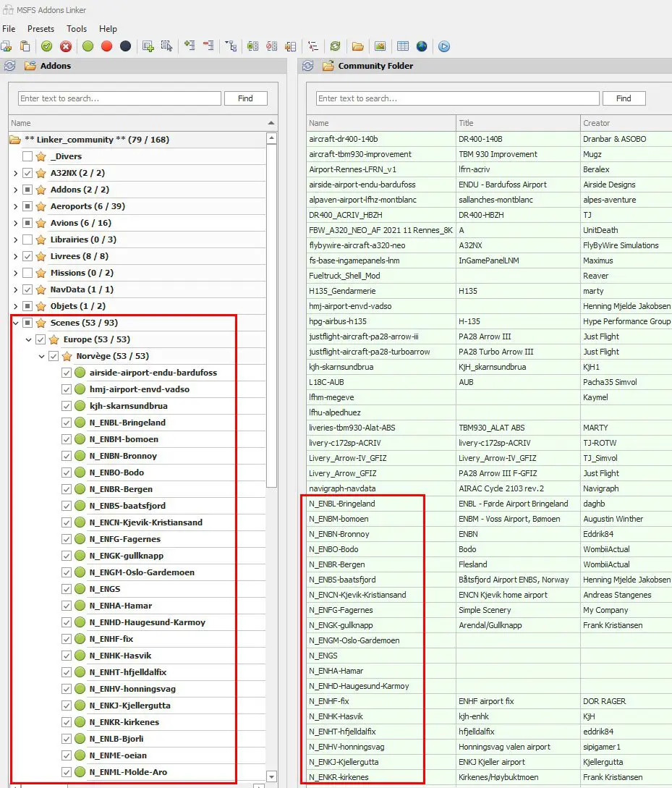Collapse the Scenes tree node
Viewport: 672px width, 788px height.
[x=16, y=323]
